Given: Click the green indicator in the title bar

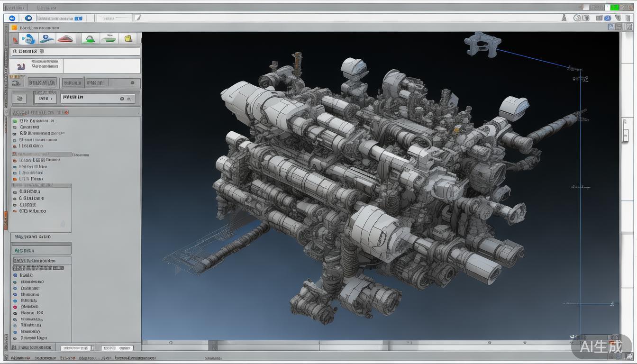Looking at the screenshot, I should click(x=614, y=7).
